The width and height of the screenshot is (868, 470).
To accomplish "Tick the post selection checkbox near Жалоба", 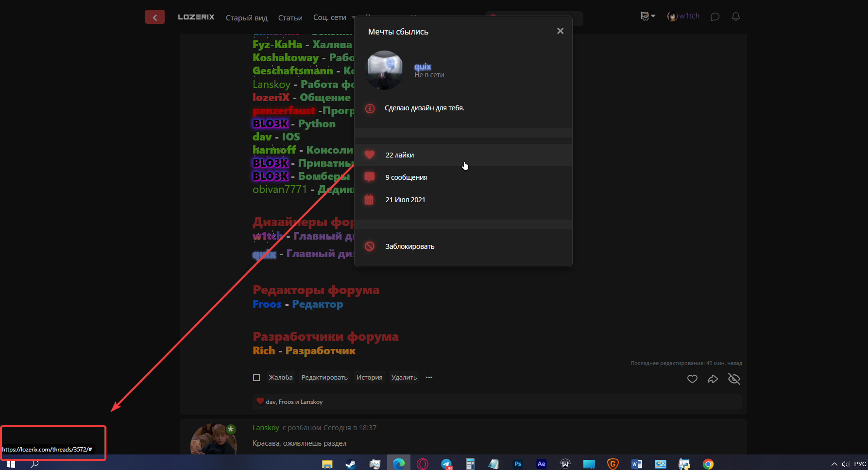I will click(x=256, y=378).
